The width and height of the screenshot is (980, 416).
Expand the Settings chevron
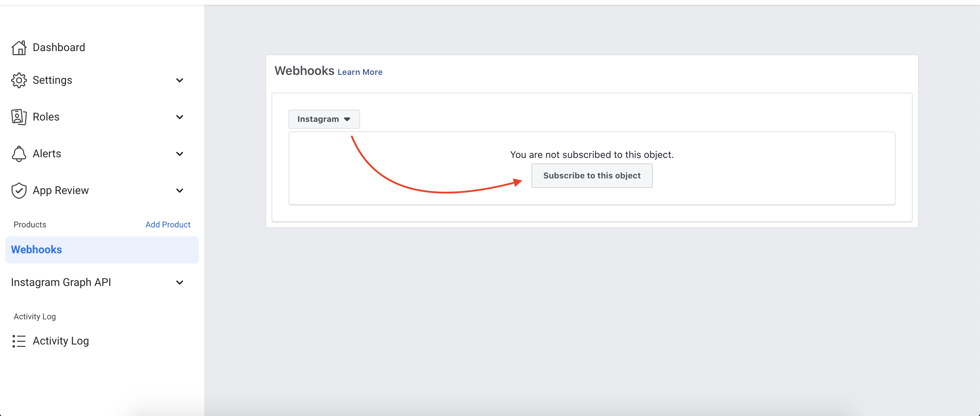pyautogui.click(x=180, y=80)
